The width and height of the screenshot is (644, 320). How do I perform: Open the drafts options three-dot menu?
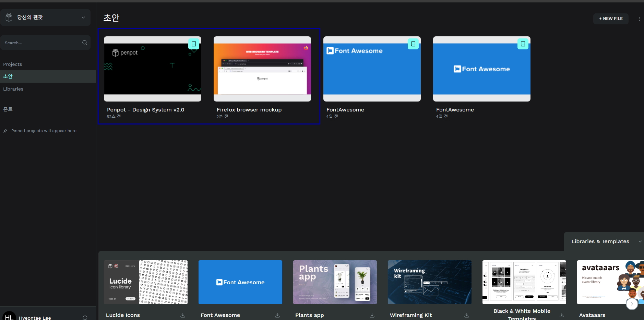(x=640, y=19)
